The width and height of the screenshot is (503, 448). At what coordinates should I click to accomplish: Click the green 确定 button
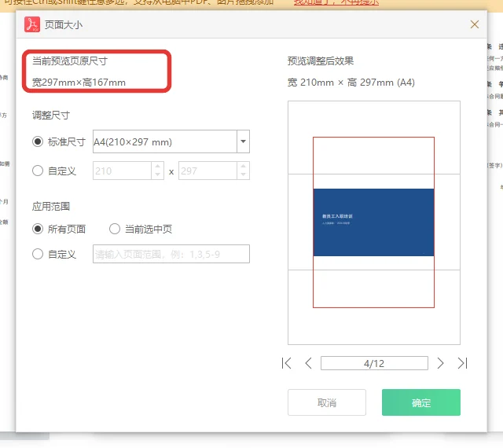click(421, 402)
